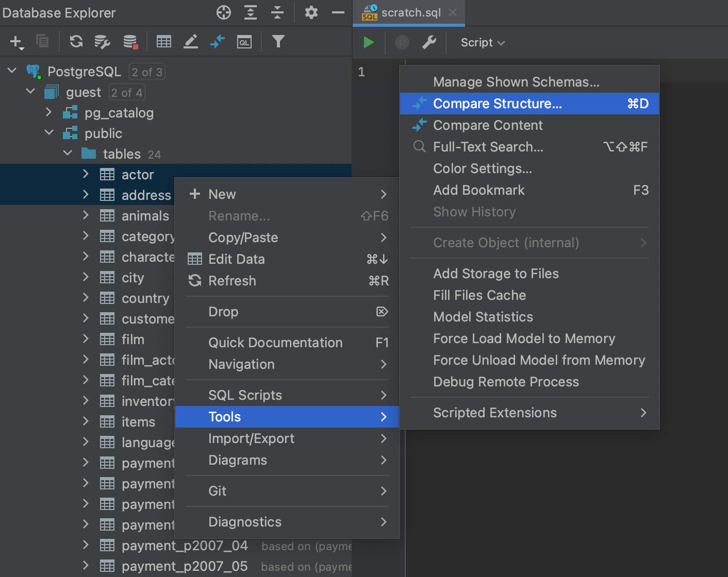The image size is (728, 577).
Task: Click the Refresh icon in Database Explorer toolbar
Action: point(76,42)
